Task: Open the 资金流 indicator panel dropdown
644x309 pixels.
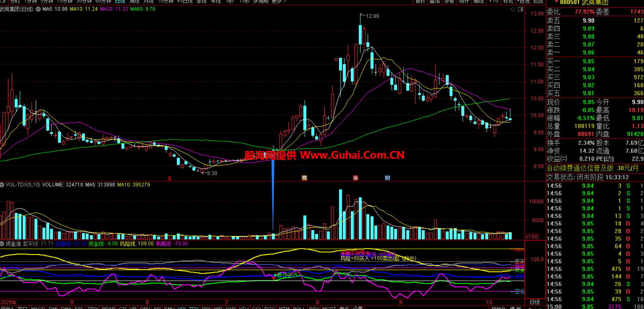Action: (2, 243)
